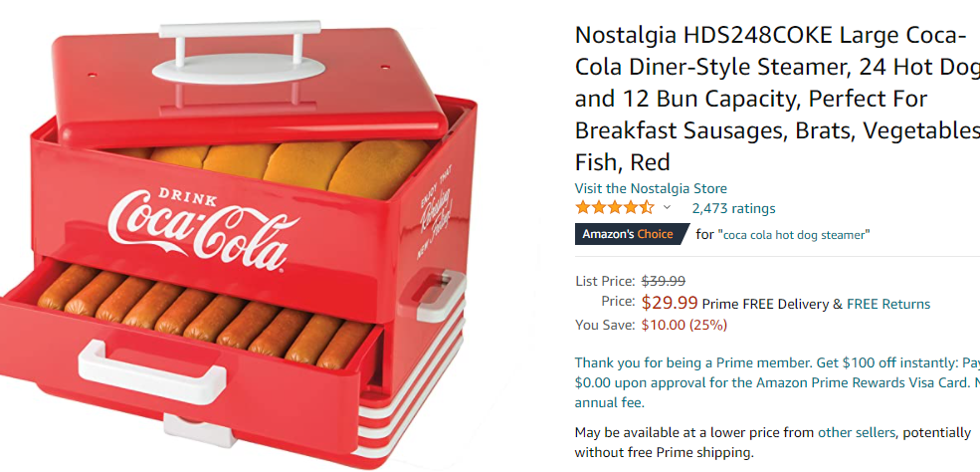This screenshot has height=472, width=980.
Task: Click the Amazon's Choice badge
Action: (x=628, y=234)
